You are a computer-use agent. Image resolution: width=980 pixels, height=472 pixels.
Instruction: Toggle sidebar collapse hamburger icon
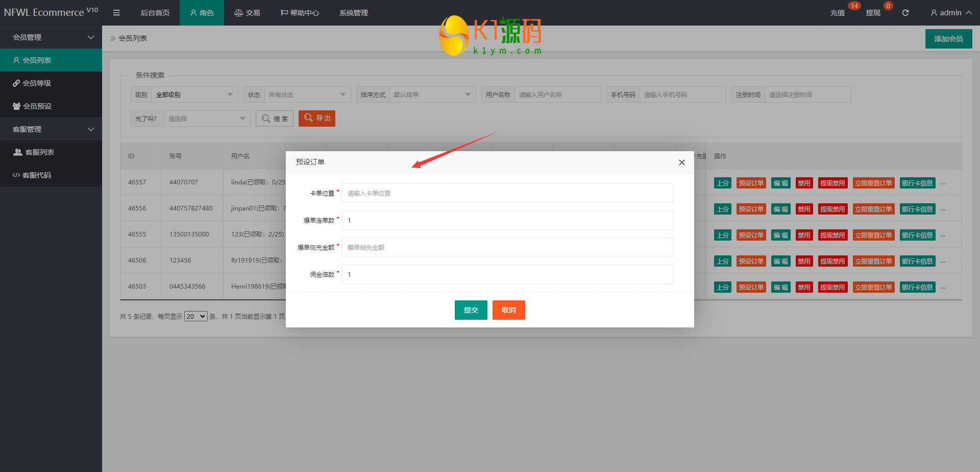[116, 13]
